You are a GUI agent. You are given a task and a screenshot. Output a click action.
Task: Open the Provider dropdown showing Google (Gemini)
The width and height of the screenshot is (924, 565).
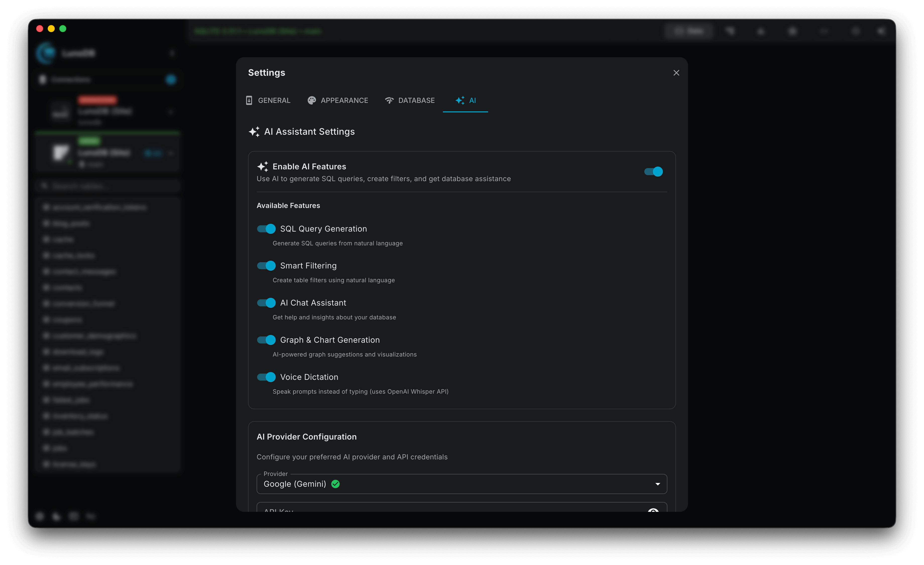(462, 484)
